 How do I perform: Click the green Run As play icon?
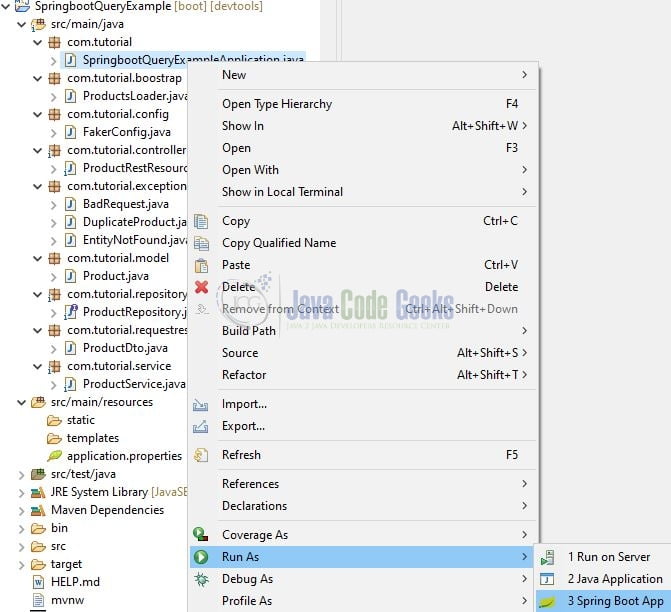(x=201, y=557)
